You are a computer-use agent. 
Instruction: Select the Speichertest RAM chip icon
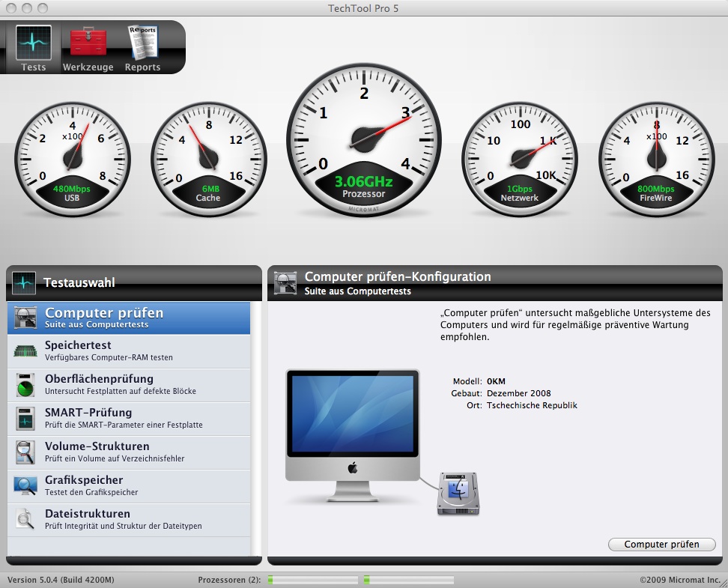click(25, 351)
